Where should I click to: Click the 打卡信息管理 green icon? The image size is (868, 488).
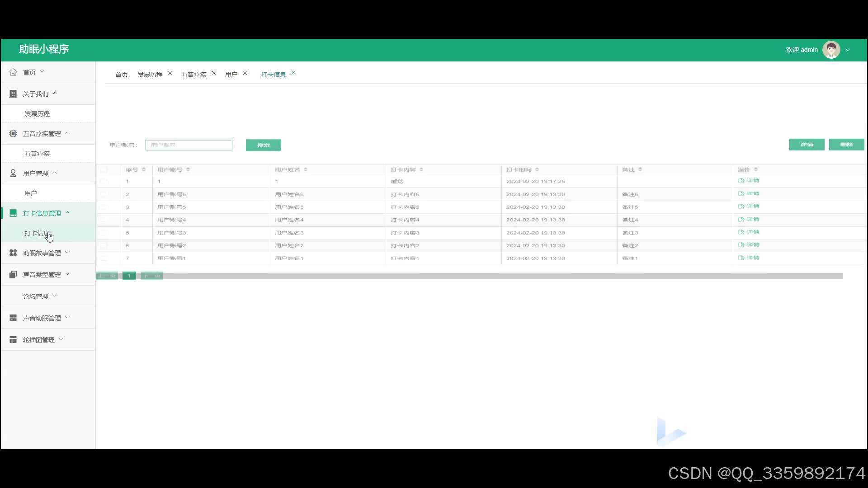pos(13,213)
